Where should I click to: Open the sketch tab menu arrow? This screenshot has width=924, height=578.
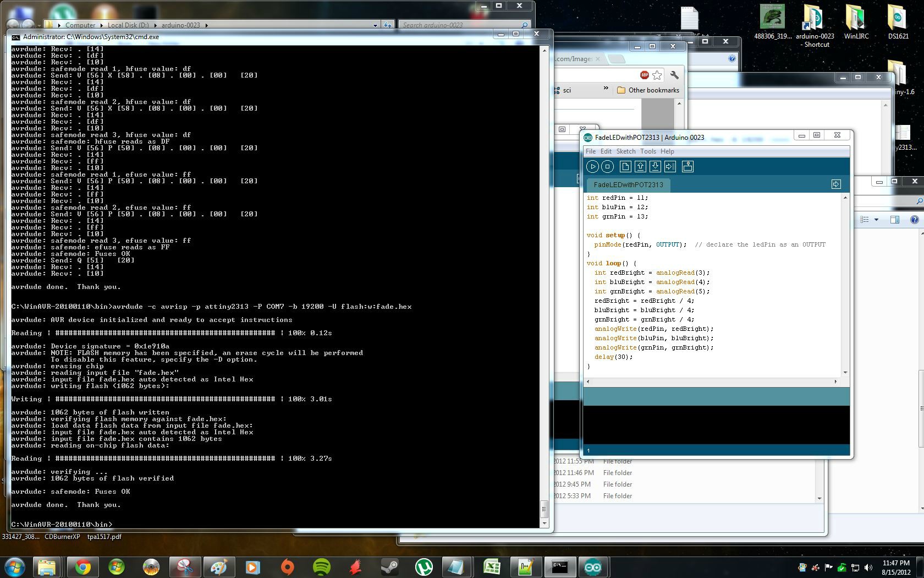[x=837, y=184]
